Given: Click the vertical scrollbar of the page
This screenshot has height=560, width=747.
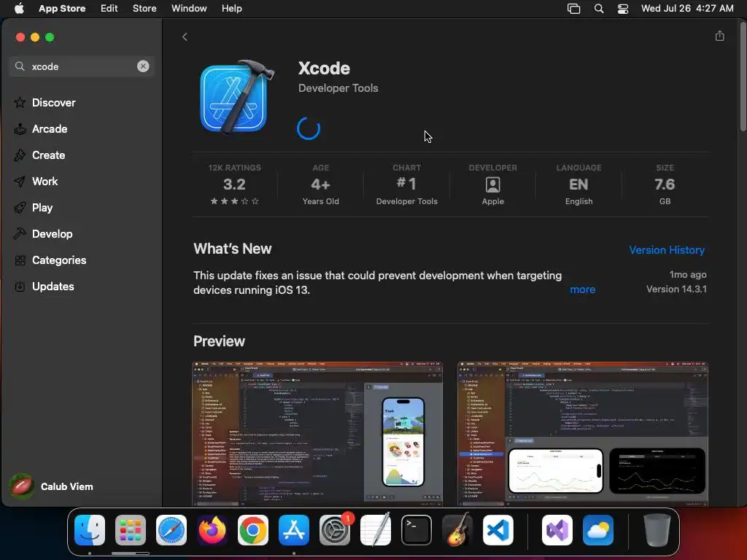Looking at the screenshot, I should 743,76.
